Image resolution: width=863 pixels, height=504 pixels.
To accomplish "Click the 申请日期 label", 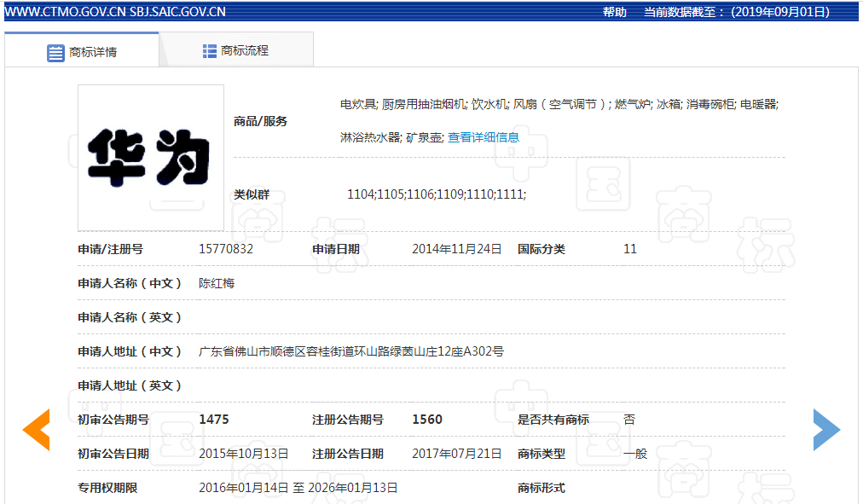I will 336,249.
